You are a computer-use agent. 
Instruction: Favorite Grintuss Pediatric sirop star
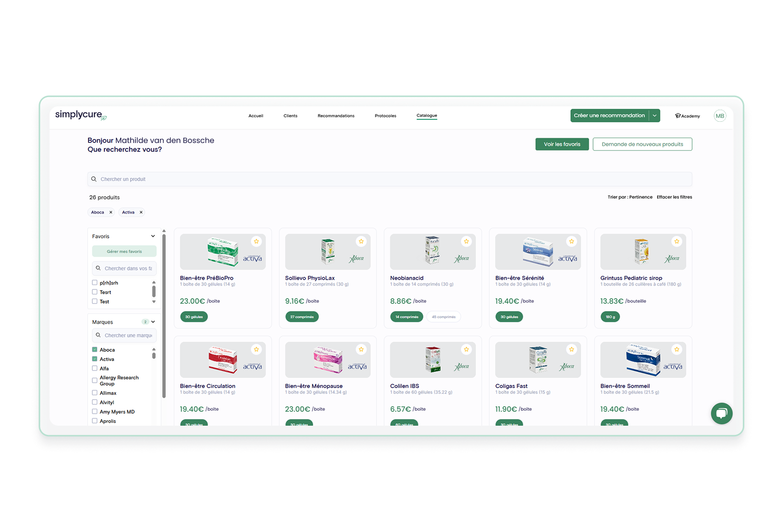click(x=677, y=242)
